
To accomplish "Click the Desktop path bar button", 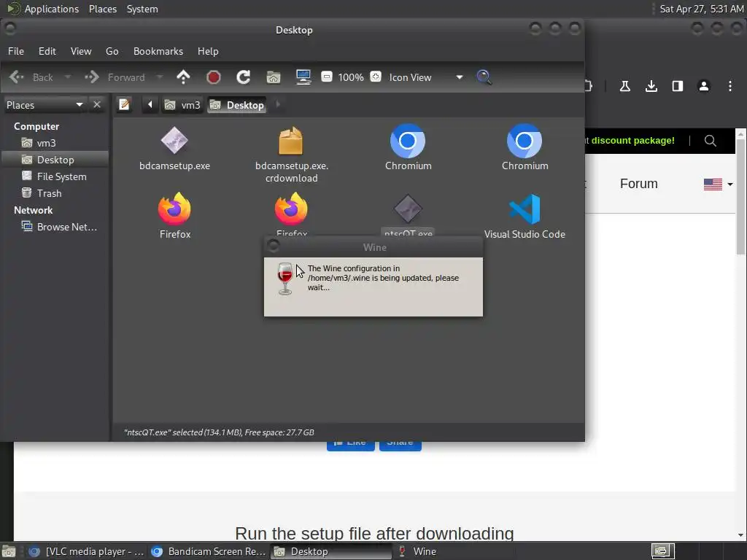I will click(x=237, y=105).
